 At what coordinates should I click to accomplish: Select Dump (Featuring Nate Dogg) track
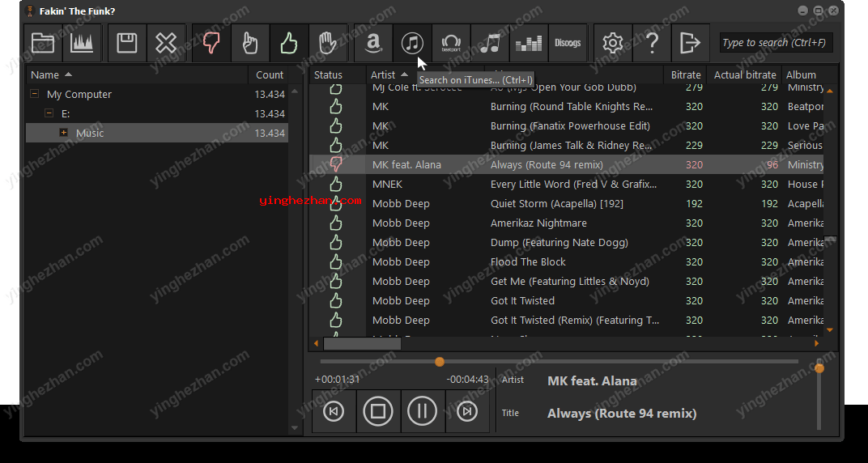pyautogui.click(x=560, y=242)
